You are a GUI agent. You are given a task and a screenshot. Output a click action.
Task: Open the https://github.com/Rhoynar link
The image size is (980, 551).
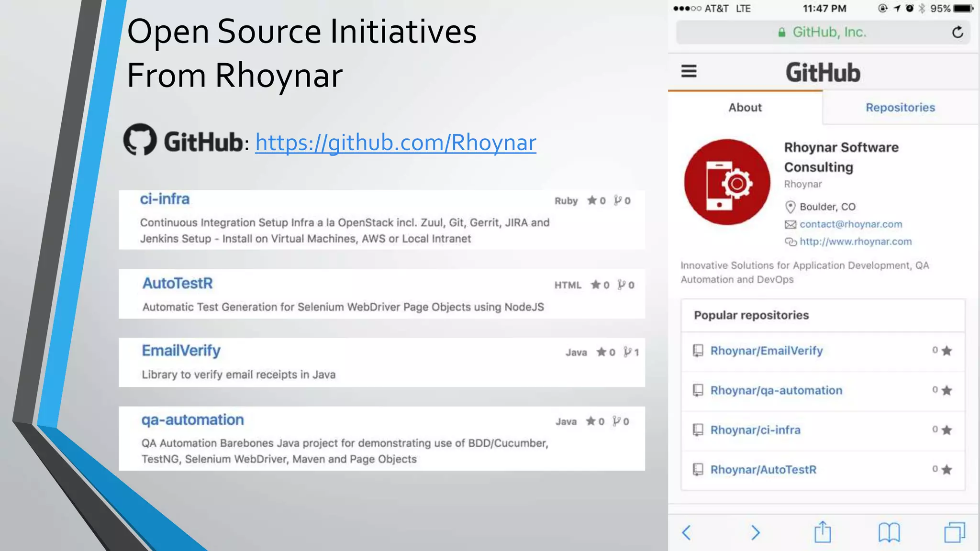click(x=395, y=143)
